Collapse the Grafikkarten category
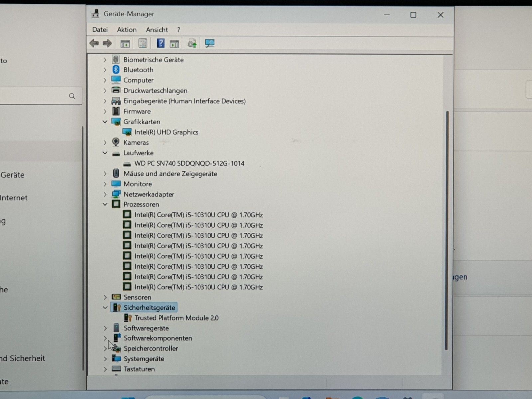The width and height of the screenshot is (532, 399). click(x=105, y=122)
